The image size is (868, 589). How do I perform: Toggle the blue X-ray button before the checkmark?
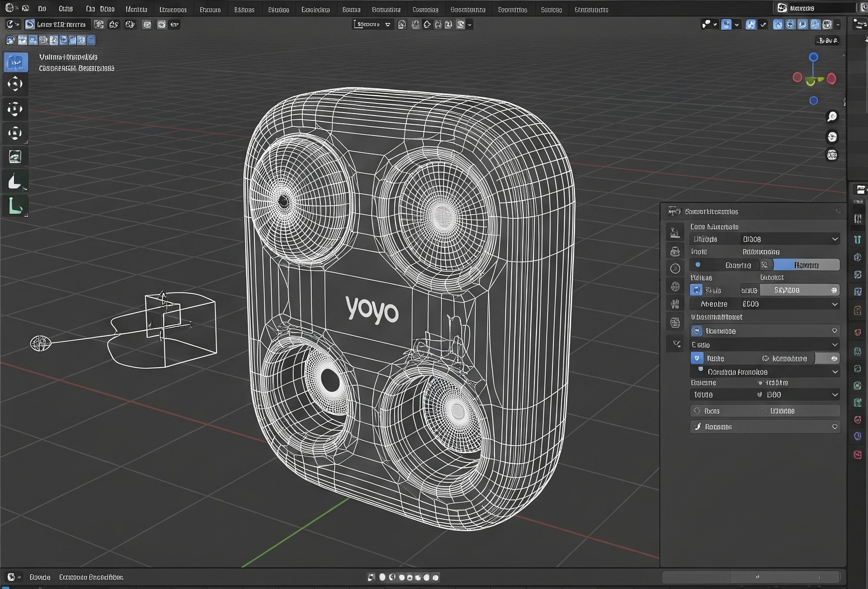pyautogui.click(x=751, y=24)
